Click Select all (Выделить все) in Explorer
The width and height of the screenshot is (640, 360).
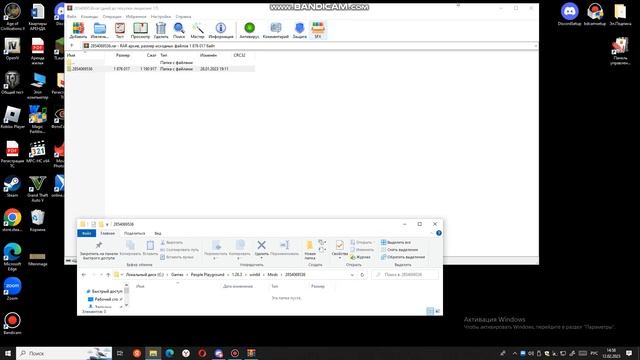tap(396, 242)
